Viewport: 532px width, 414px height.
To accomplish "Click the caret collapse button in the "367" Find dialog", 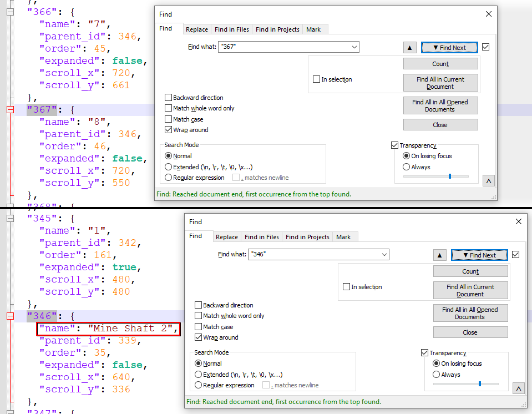I will coord(488,181).
